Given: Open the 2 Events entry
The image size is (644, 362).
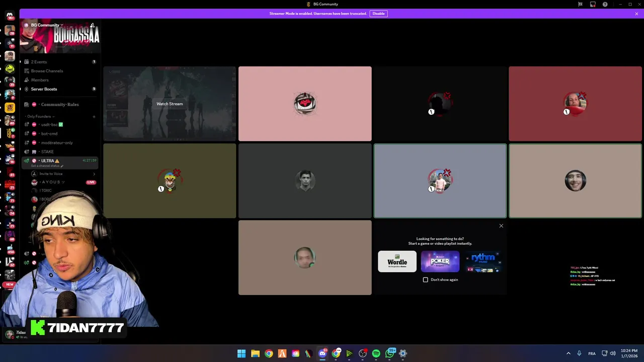Looking at the screenshot, I should coord(60,62).
